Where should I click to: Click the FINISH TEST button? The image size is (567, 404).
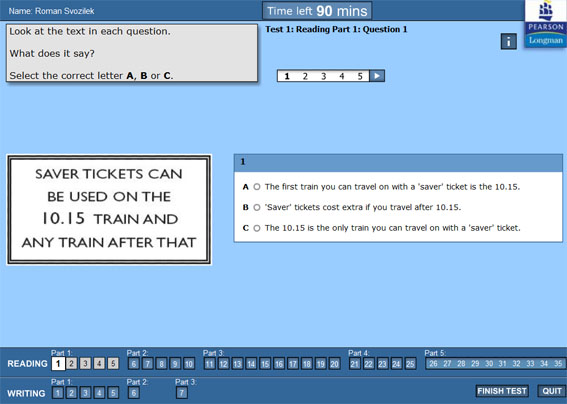point(502,391)
